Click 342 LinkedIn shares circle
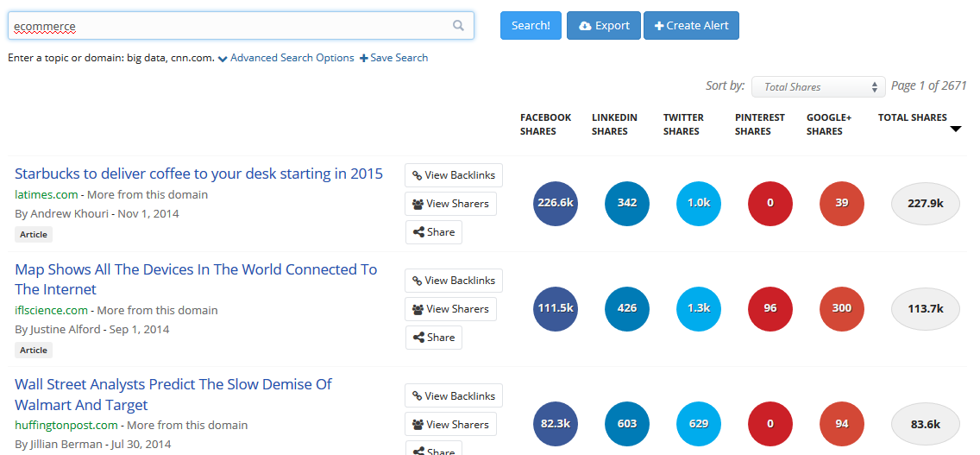The width and height of the screenshot is (980, 455). 627,204
